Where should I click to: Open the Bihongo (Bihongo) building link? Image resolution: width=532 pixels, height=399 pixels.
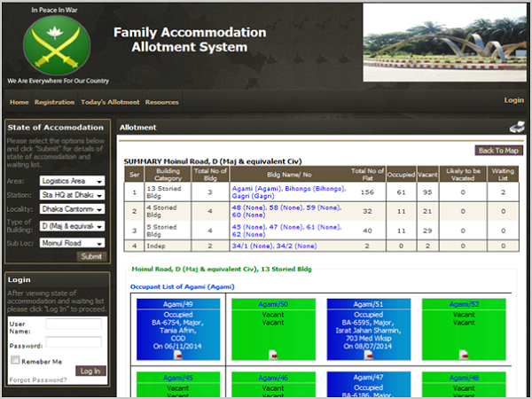pos(315,189)
